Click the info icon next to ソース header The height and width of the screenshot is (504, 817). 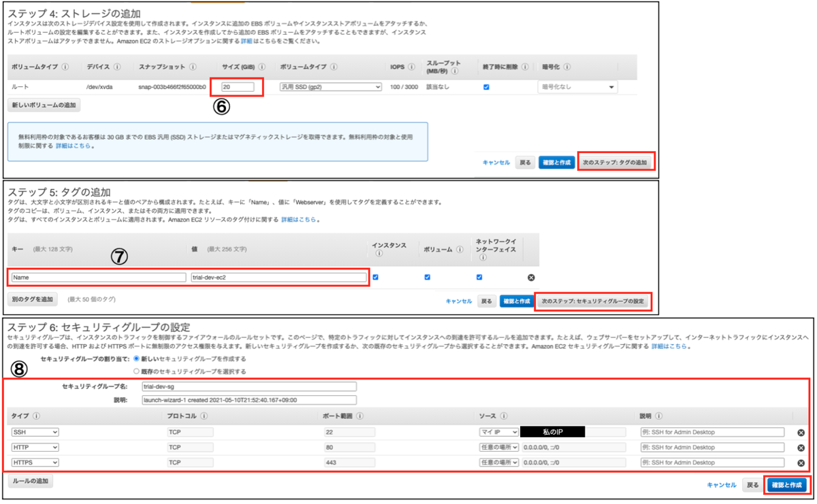(x=503, y=415)
